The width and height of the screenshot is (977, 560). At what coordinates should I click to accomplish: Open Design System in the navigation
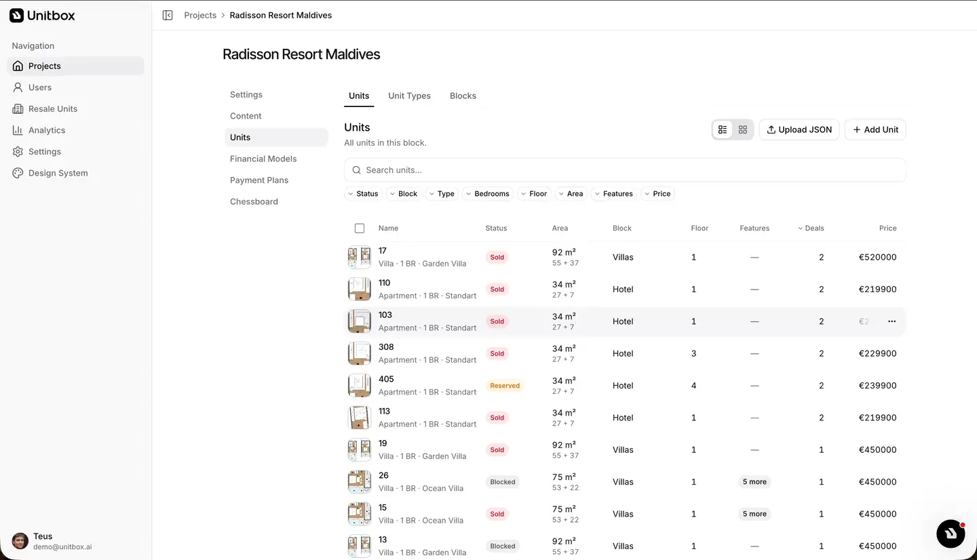pyautogui.click(x=75, y=173)
